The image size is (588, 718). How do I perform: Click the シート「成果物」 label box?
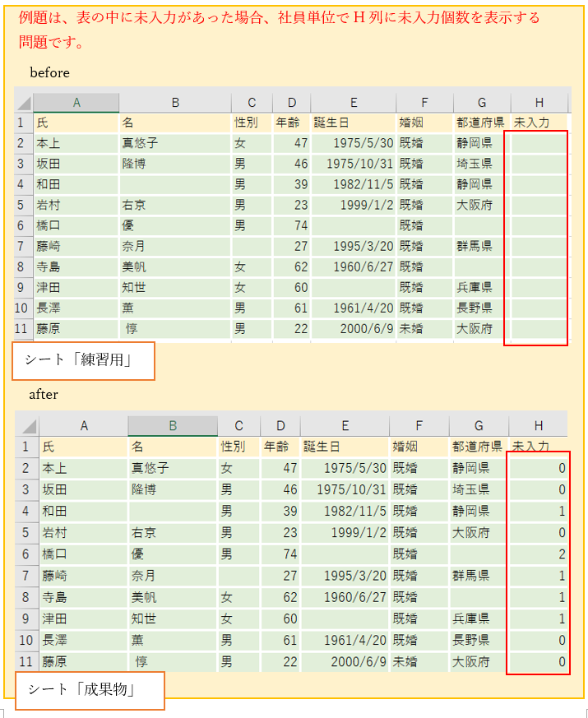tap(89, 690)
